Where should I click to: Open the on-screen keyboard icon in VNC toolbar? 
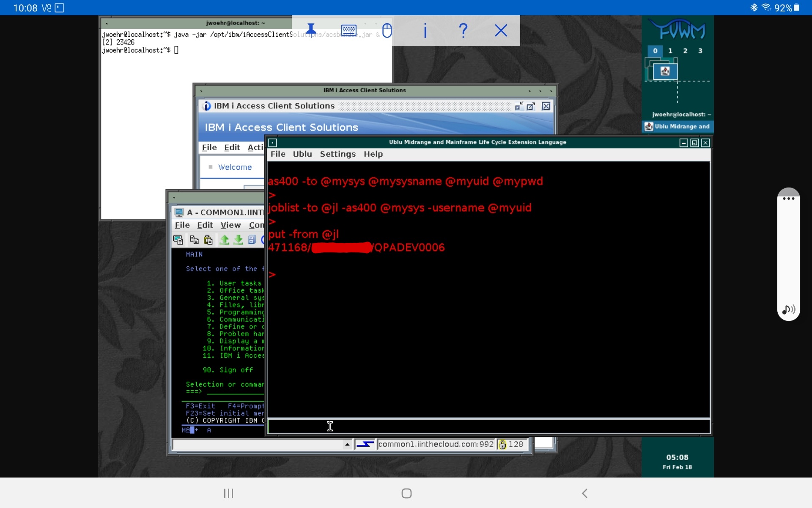tap(349, 30)
